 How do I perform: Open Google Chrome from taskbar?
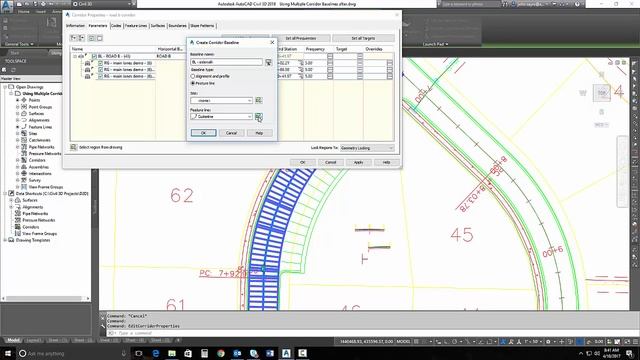coord(221,353)
